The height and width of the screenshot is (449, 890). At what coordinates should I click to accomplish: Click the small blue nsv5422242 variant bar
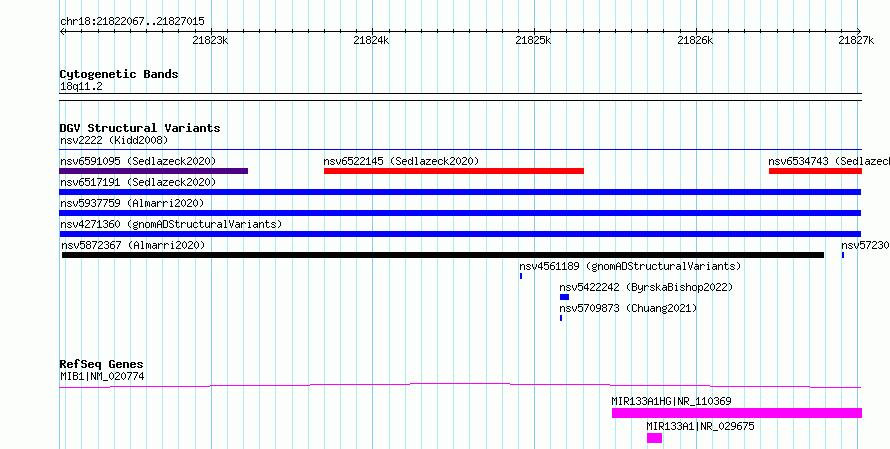pos(564,297)
